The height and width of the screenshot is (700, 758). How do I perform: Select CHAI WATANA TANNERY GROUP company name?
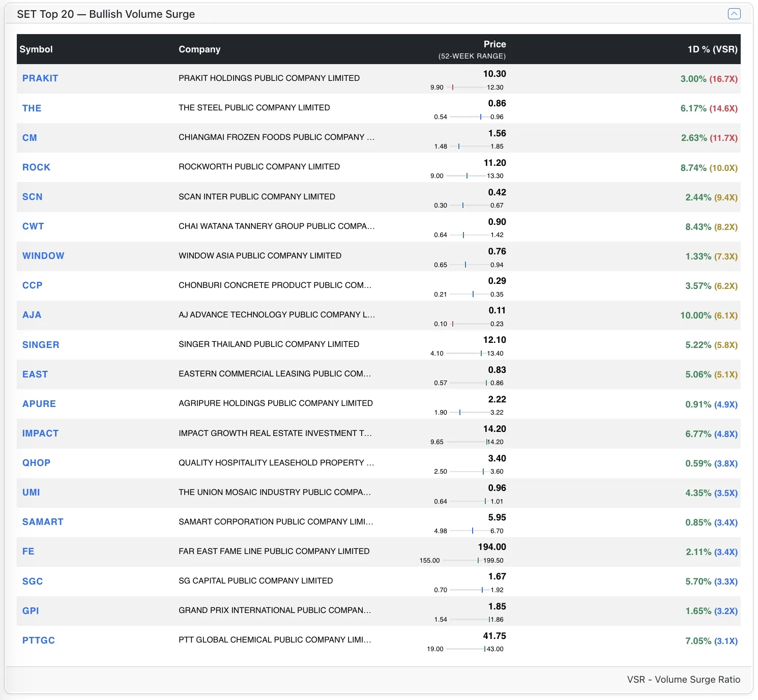[x=276, y=226]
